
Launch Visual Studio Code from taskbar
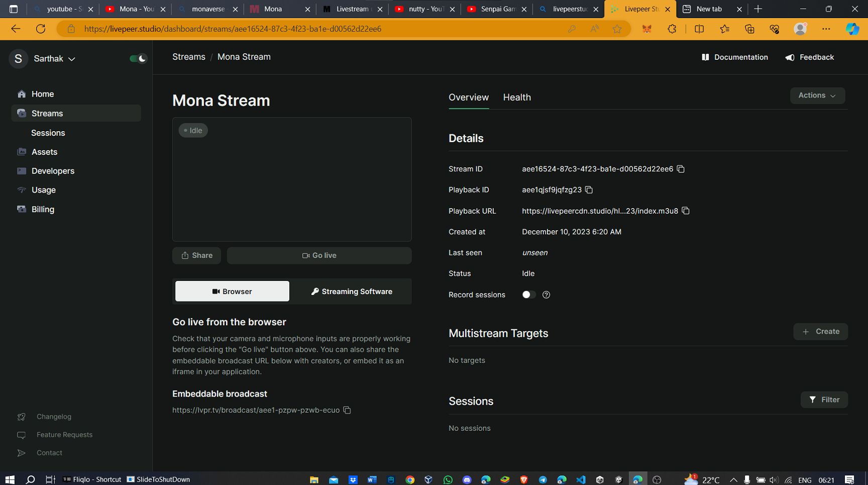tap(581, 479)
